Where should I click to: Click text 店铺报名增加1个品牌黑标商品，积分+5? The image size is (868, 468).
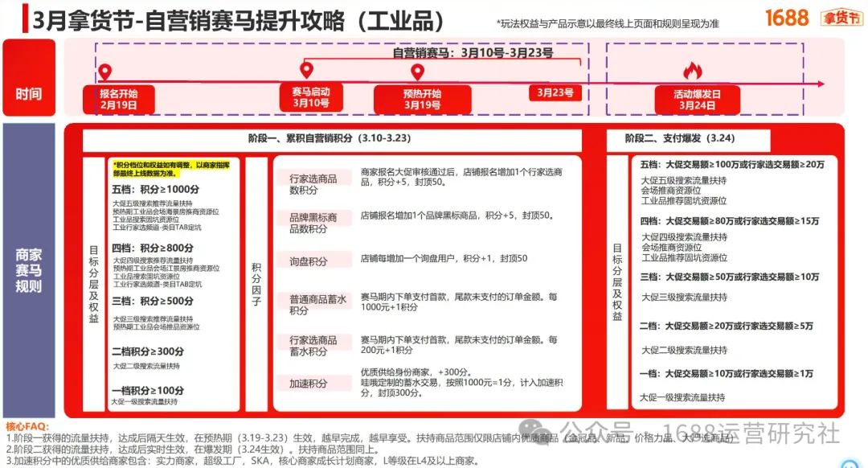457,216
